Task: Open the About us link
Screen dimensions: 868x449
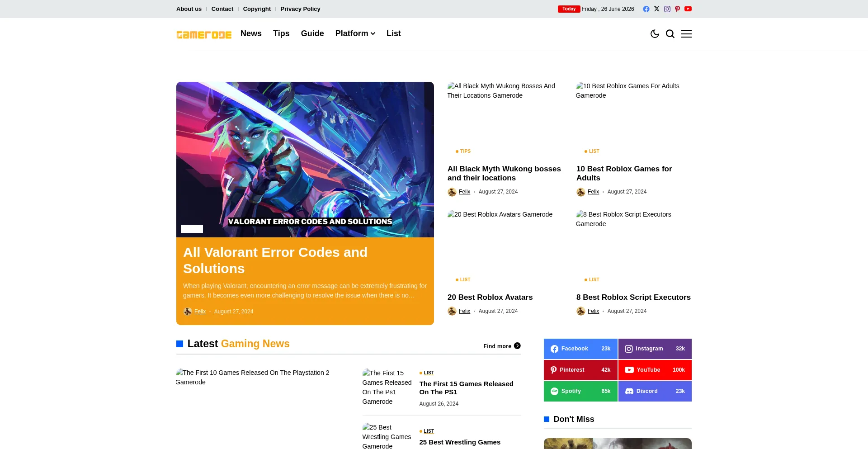Action: pyautogui.click(x=189, y=9)
